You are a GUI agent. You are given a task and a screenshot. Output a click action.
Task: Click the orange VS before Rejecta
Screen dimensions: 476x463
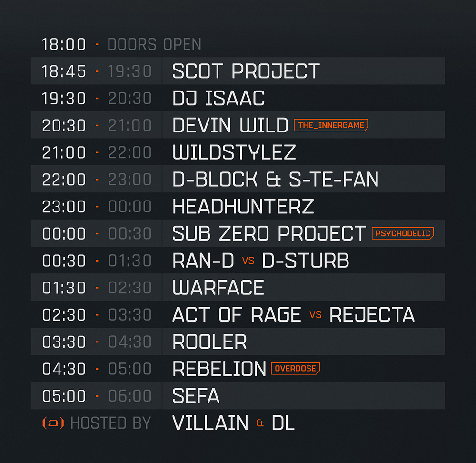pos(316,315)
